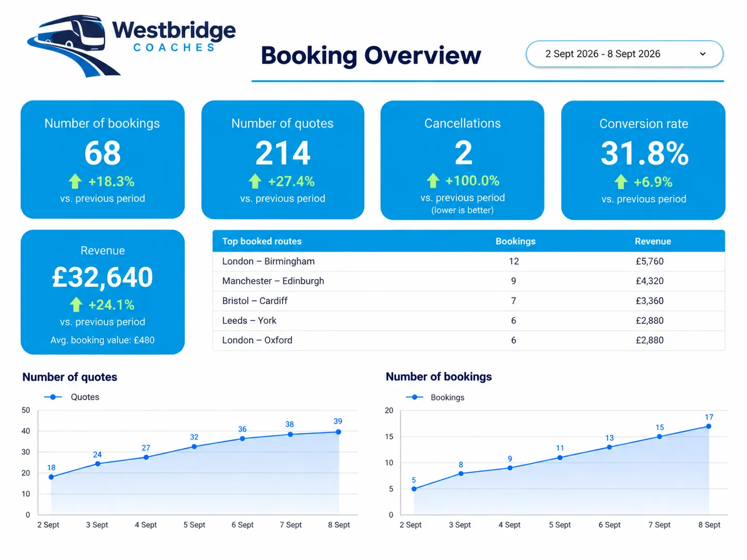Click the Number of bookings value 68

tap(103, 153)
